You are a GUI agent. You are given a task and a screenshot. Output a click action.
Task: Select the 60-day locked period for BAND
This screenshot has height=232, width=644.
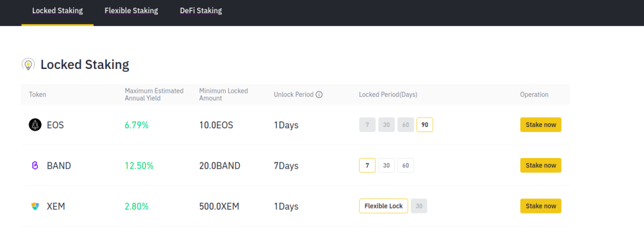point(405,166)
